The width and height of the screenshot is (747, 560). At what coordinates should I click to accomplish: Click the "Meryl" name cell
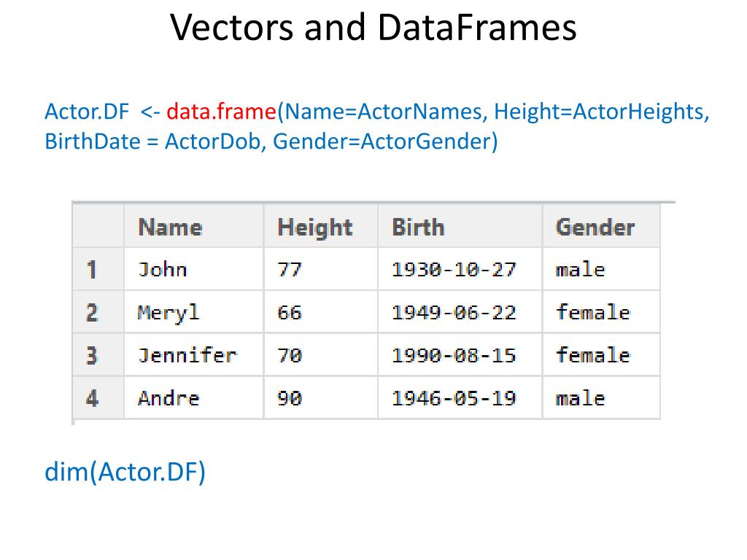[169, 313]
